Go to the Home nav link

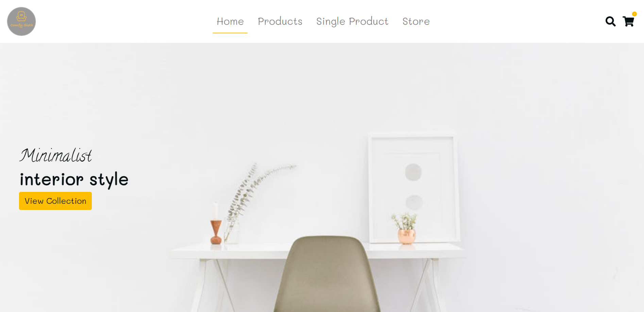[230, 21]
